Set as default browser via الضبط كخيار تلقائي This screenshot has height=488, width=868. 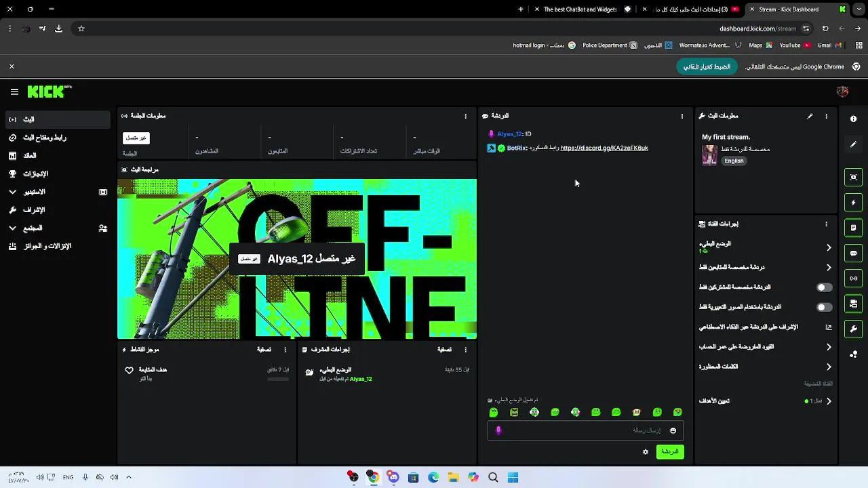(x=707, y=66)
